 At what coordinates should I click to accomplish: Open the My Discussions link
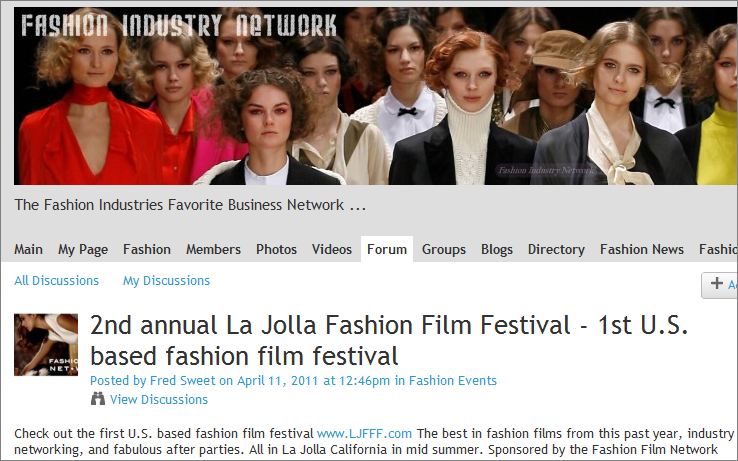click(166, 281)
